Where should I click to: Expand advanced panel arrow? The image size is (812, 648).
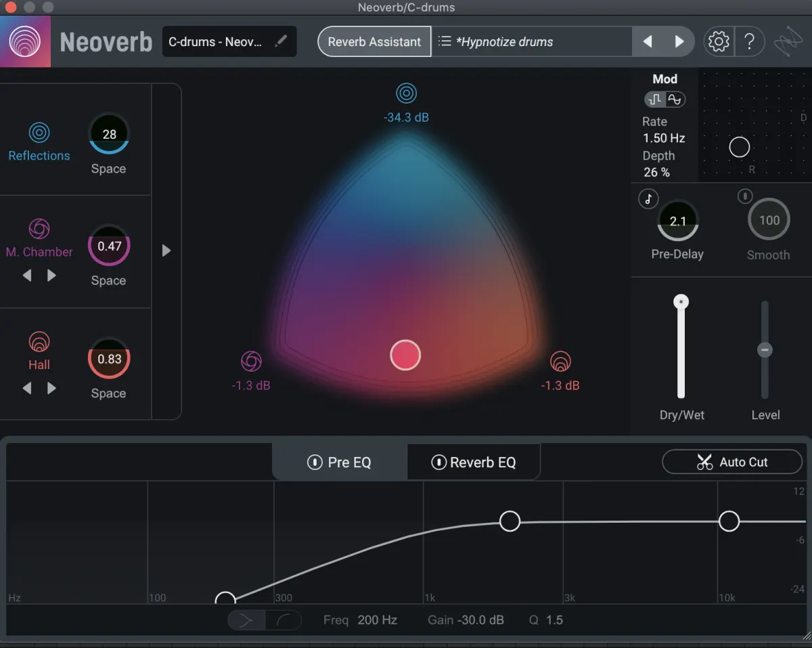166,251
